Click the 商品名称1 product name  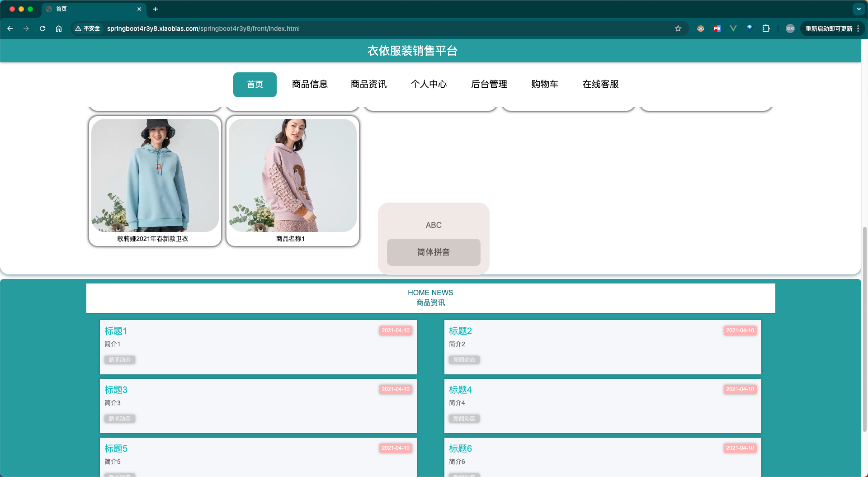click(x=290, y=239)
